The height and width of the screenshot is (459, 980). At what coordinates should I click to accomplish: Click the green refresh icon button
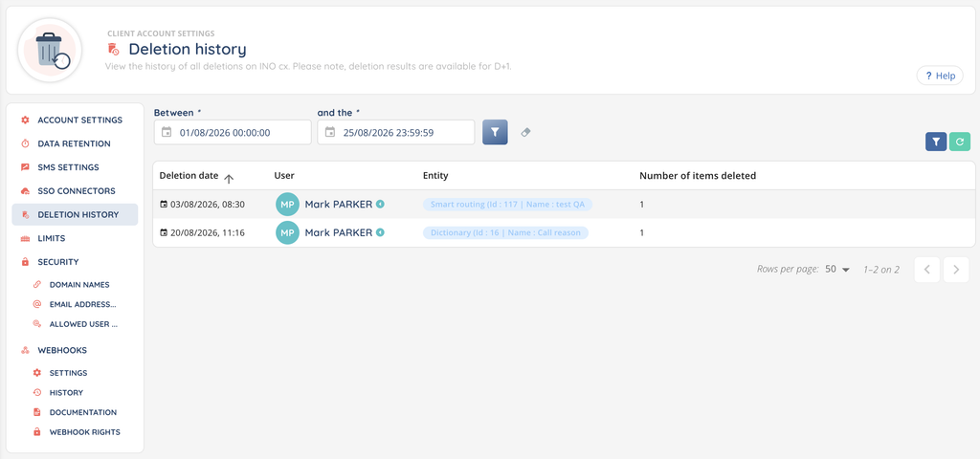[959, 142]
